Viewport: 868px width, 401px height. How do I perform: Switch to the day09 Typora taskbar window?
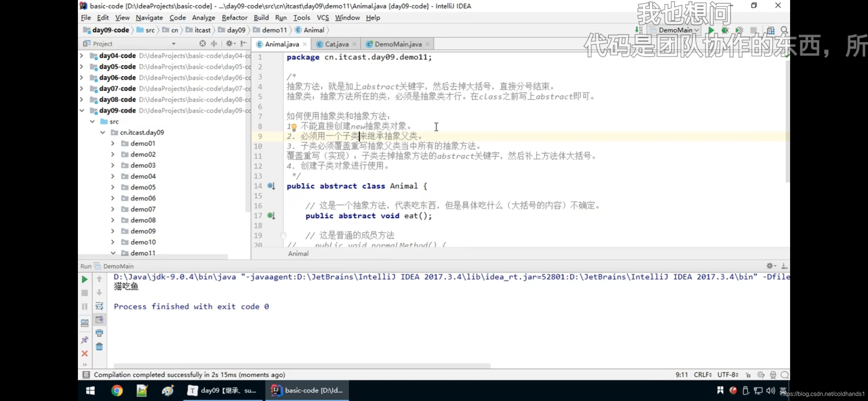coord(222,391)
